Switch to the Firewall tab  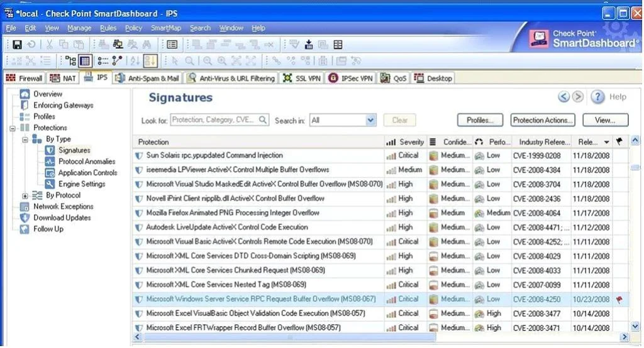tap(25, 78)
